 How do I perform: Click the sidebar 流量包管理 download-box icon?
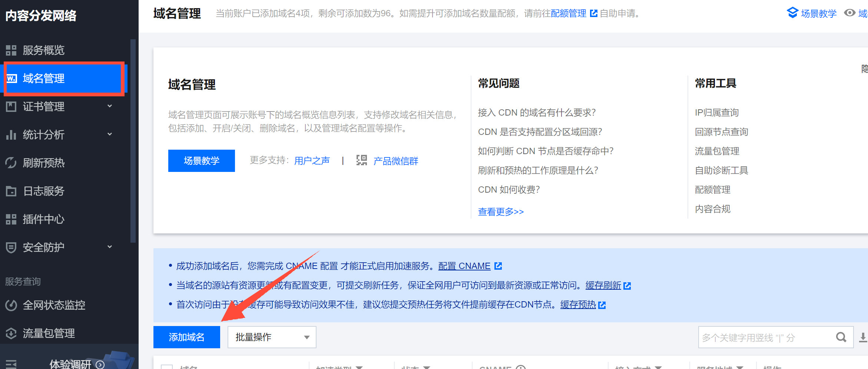tap(11, 333)
